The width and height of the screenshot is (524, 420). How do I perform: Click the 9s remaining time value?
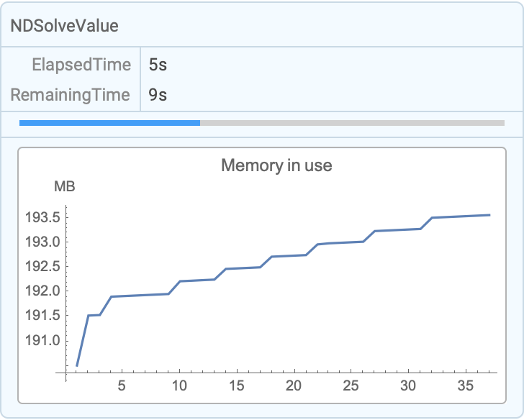coord(158,95)
